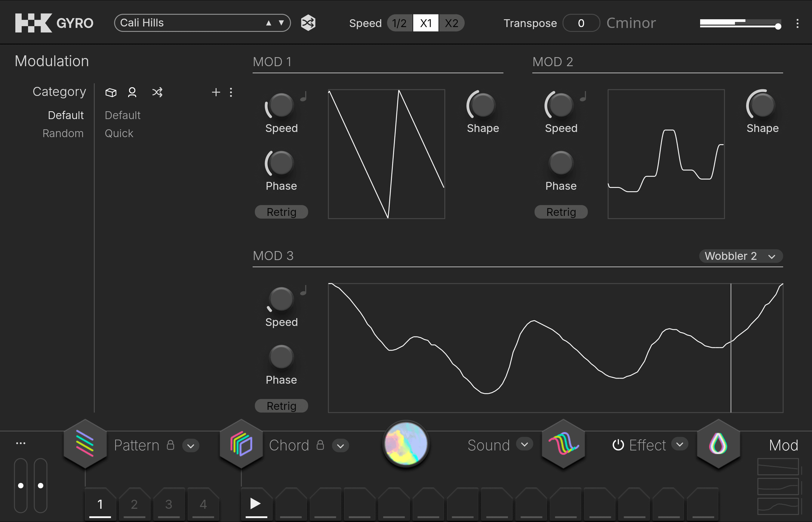
Task: Expand the Chord dropdown chevron
Action: 340,446
